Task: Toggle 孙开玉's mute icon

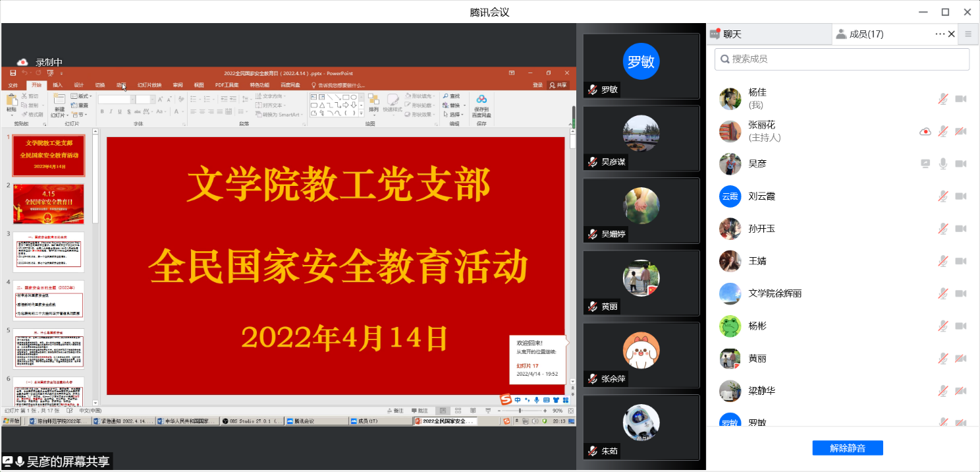Action: pyautogui.click(x=942, y=229)
